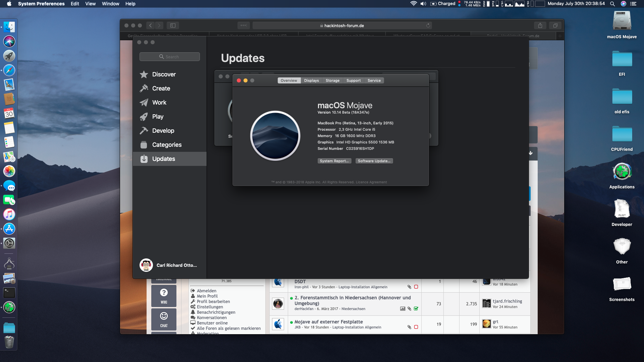Open the Window menu in menu bar
644x362 pixels.
pos(110,4)
